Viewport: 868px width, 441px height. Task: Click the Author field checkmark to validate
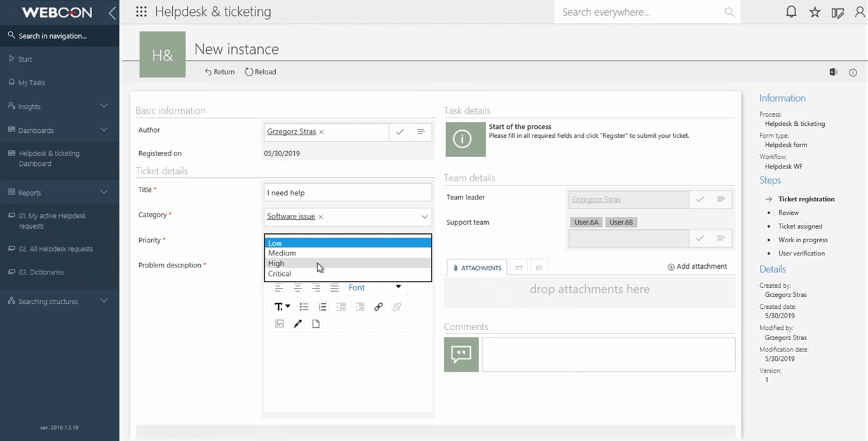(400, 132)
